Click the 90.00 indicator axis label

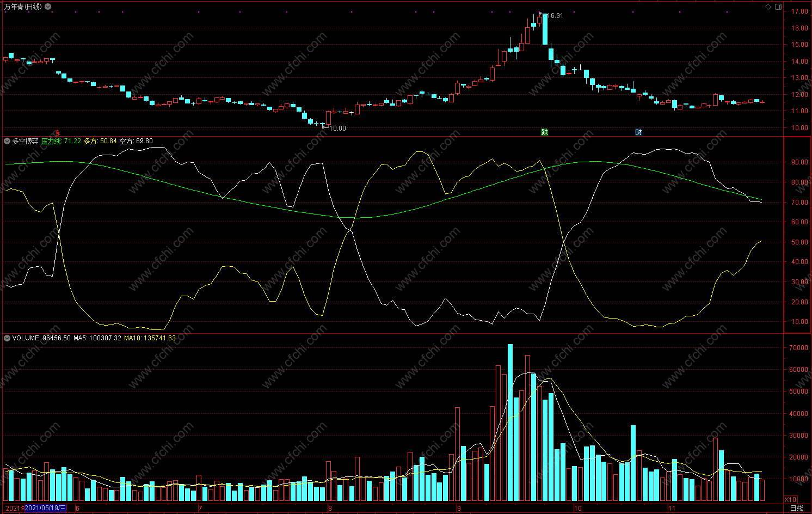pyautogui.click(x=800, y=162)
